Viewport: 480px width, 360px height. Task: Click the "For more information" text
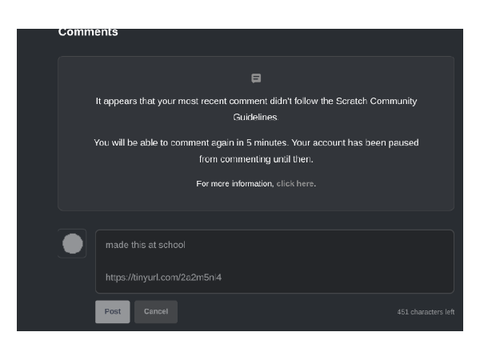click(x=235, y=184)
